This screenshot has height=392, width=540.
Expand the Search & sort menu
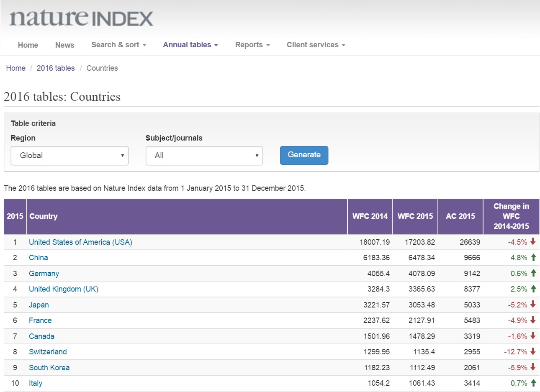[119, 45]
